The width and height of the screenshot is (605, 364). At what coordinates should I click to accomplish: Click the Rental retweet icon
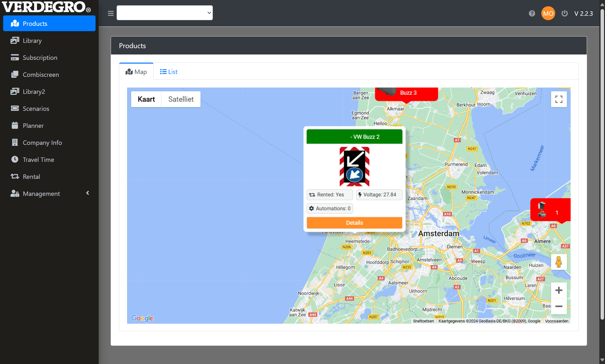(15, 176)
